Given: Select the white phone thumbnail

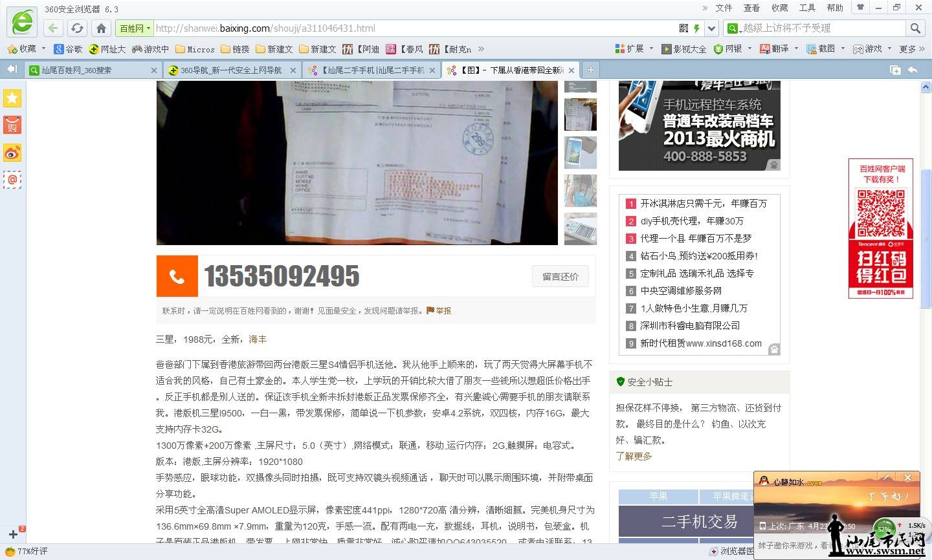Looking at the screenshot, I should coord(580,153).
